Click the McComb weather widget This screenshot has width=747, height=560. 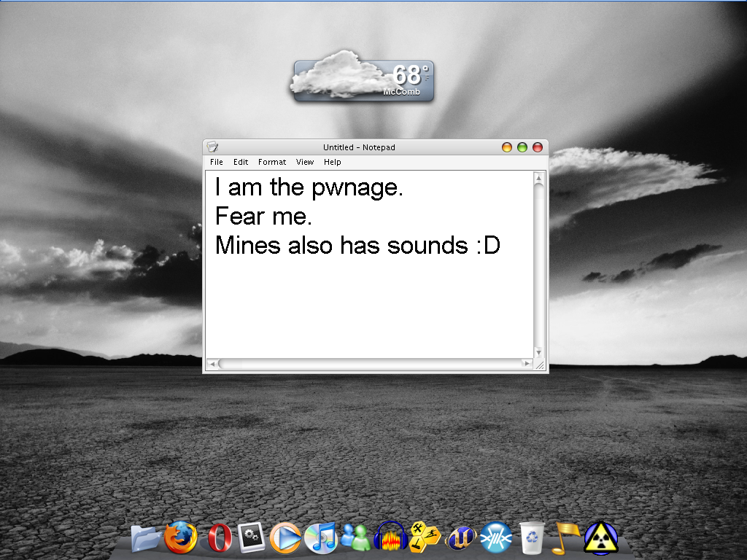[363, 80]
